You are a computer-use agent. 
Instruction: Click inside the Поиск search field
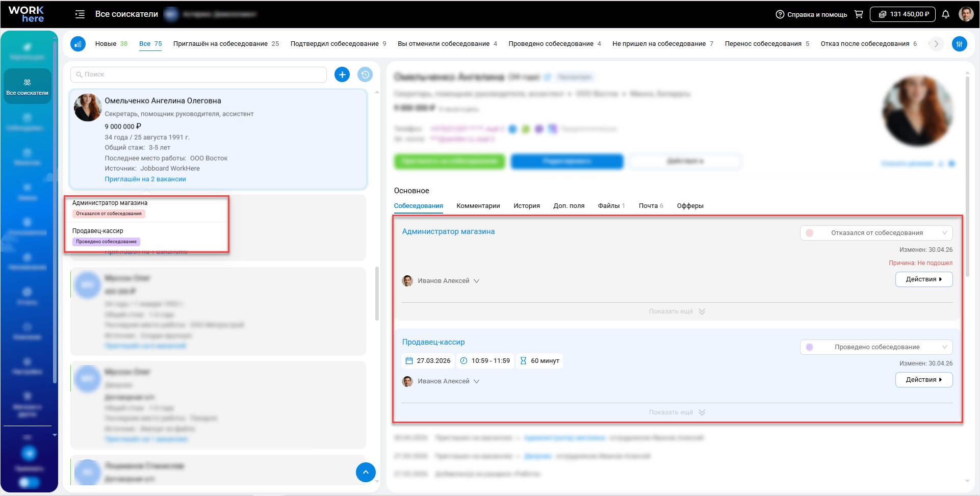pos(198,74)
